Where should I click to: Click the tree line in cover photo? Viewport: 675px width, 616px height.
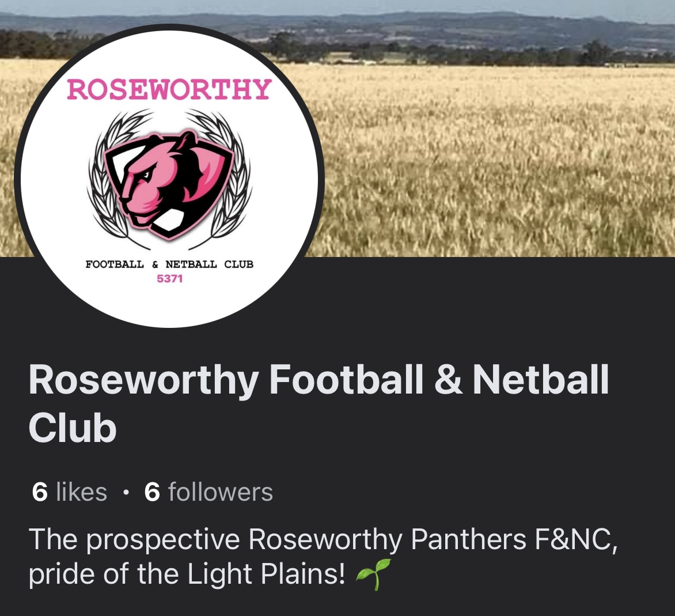pyautogui.click(x=430, y=54)
